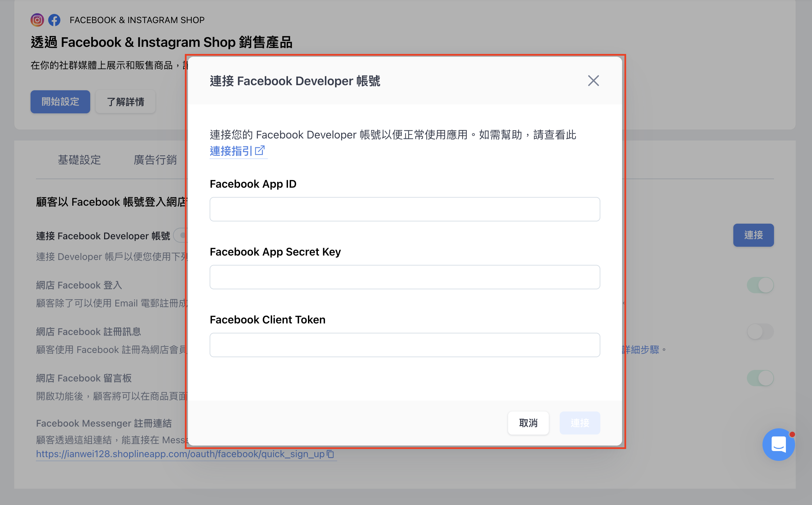Click the 網店 Facebook 註冊訊息 label
812x505 pixels.
(89, 332)
